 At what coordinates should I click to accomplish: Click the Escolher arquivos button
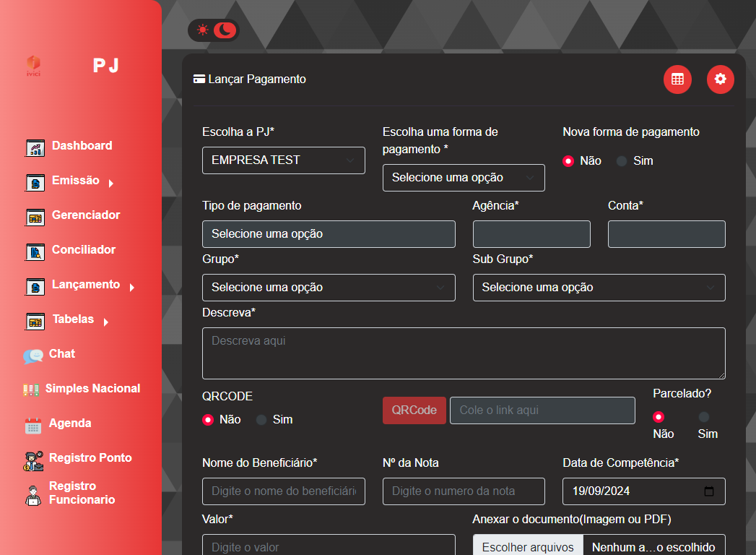(528, 547)
